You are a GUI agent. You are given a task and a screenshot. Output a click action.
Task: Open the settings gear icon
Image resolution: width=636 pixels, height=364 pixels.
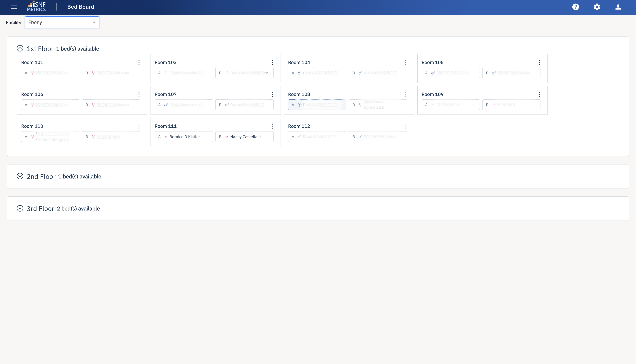[597, 7]
